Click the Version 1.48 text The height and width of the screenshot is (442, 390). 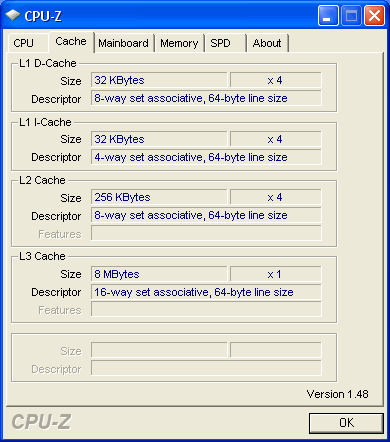click(x=337, y=394)
